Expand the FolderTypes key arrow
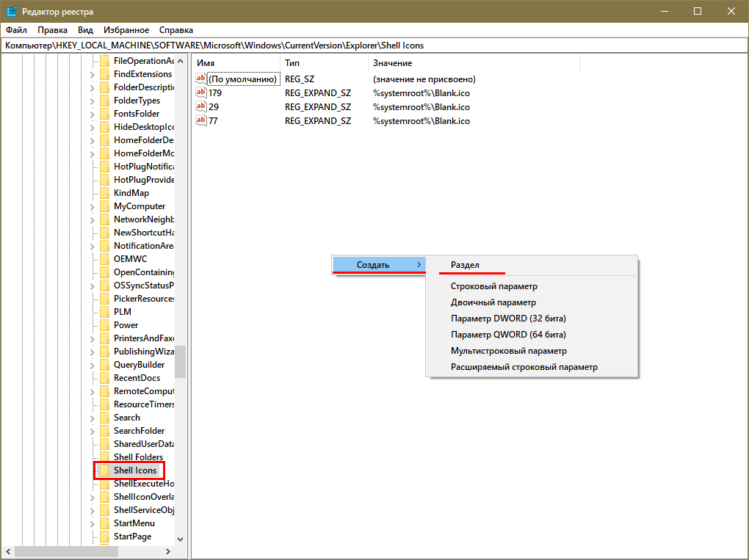Image resolution: width=749 pixels, height=560 pixels. 92,101
